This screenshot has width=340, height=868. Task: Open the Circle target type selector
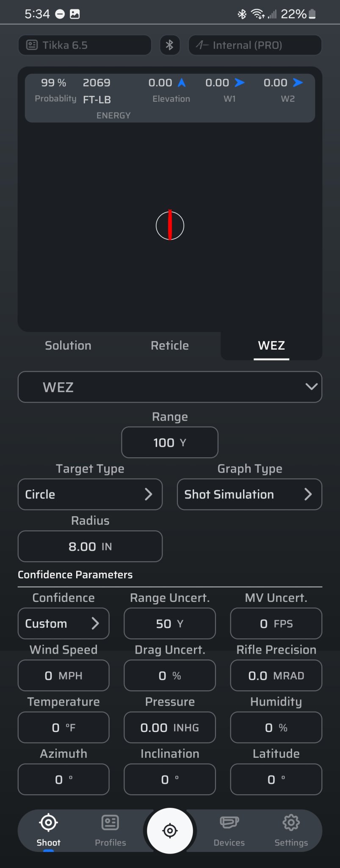tap(90, 494)
